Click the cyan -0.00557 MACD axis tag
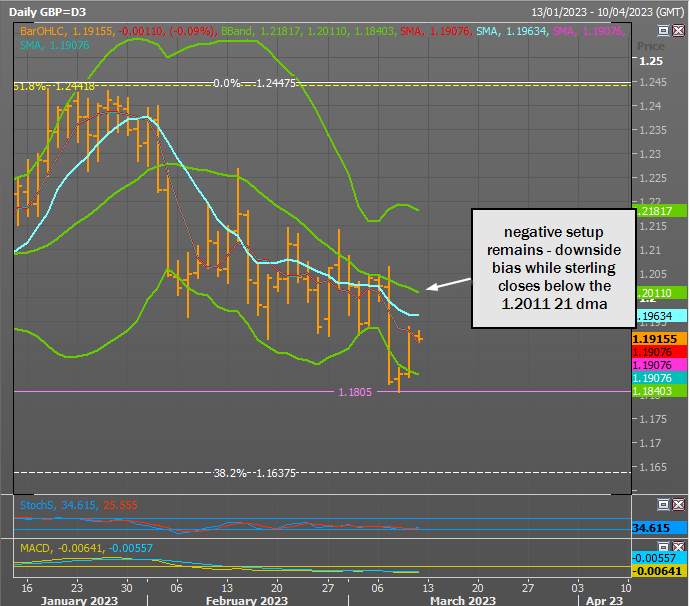 pyautogui.click(x=659, y=558)
